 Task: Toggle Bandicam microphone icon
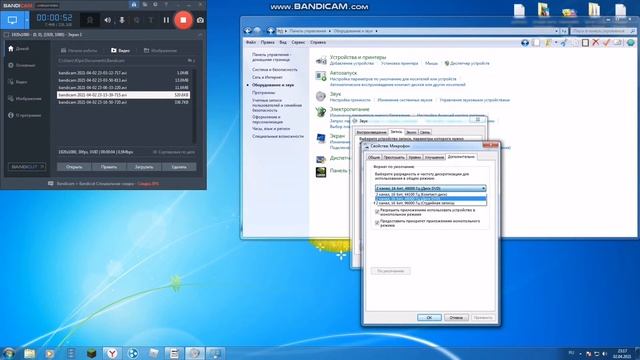coord(122,20)
